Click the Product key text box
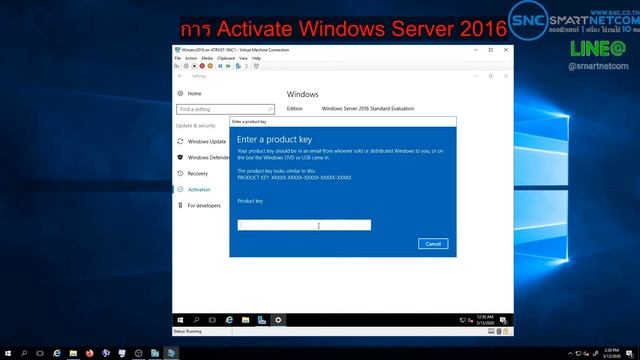The height and width of the screenshot is (360, 640). click(304, 225)
